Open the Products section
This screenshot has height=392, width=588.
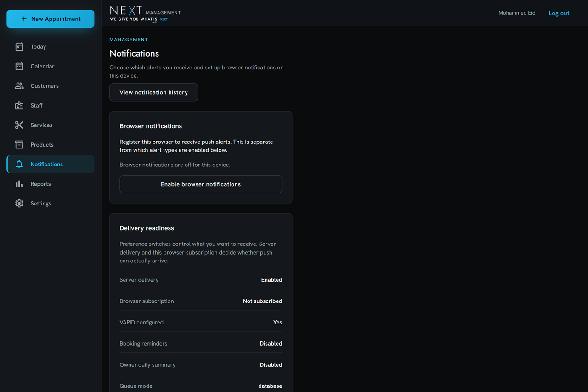(51, 145)
